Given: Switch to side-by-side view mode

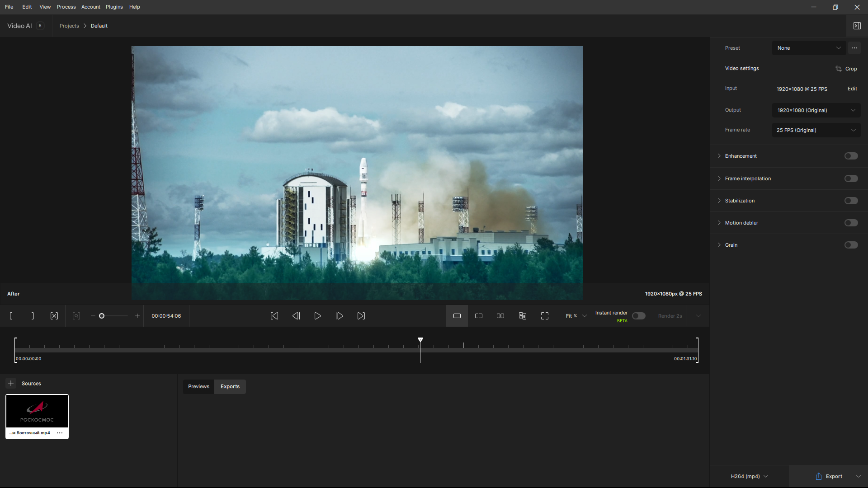Looking at the screenshot, I should [500, 316].
